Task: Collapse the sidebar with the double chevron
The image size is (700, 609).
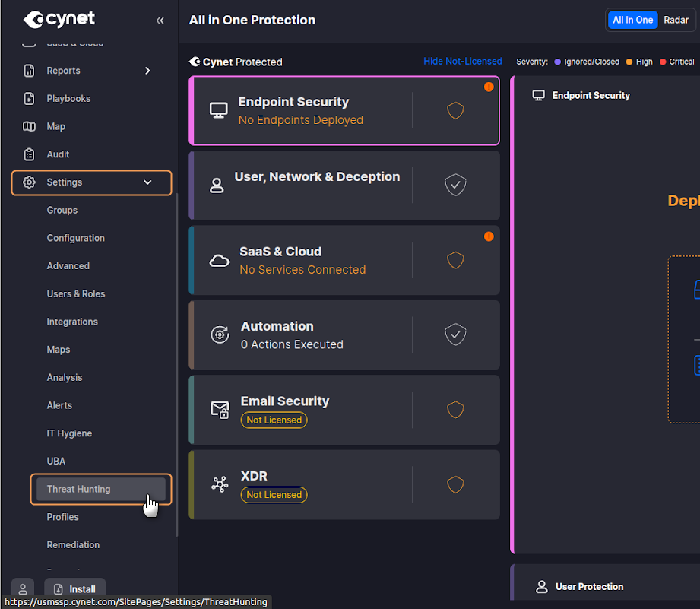Action: [160, 21]
